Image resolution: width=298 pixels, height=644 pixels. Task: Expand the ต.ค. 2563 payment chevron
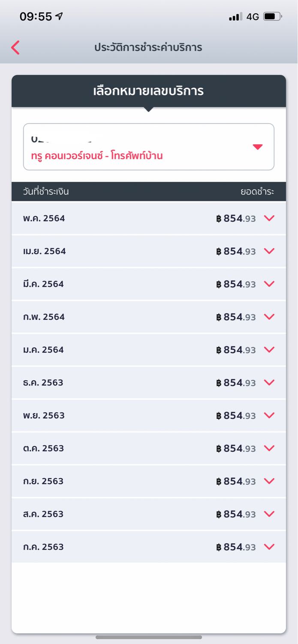pyautogui.click(x=269, y=448)
